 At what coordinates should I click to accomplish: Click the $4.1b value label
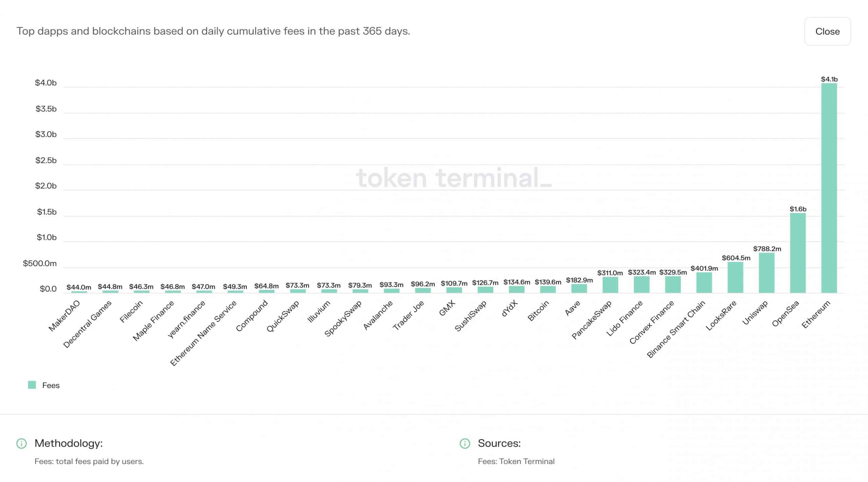tap(829, 79)
